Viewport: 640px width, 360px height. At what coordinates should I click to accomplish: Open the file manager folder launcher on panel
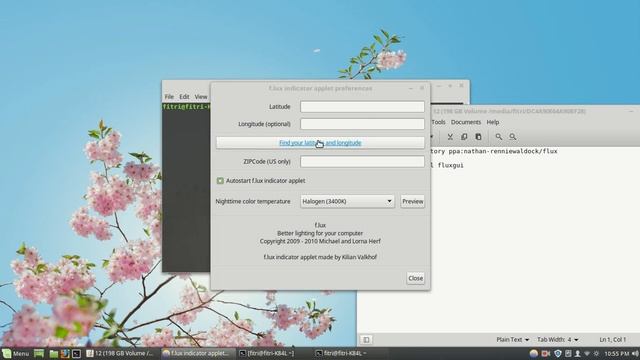(53, 353)
